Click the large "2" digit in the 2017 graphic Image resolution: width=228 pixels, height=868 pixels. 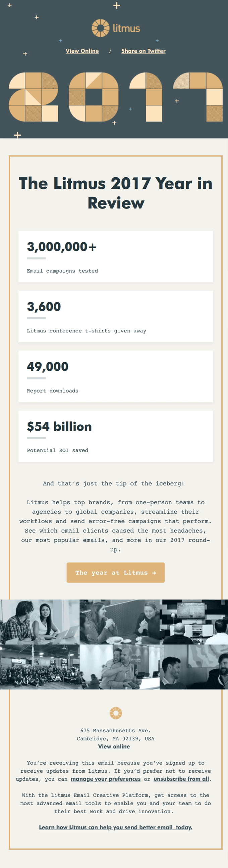(x=33, y=97)
